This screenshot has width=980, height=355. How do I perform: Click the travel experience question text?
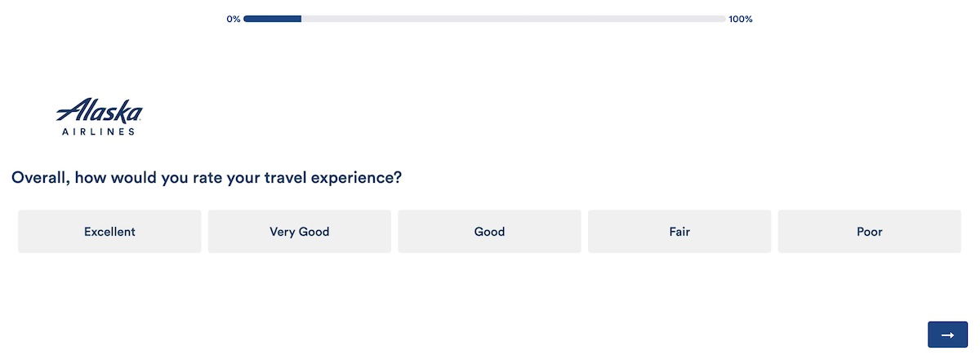[207, 177]
